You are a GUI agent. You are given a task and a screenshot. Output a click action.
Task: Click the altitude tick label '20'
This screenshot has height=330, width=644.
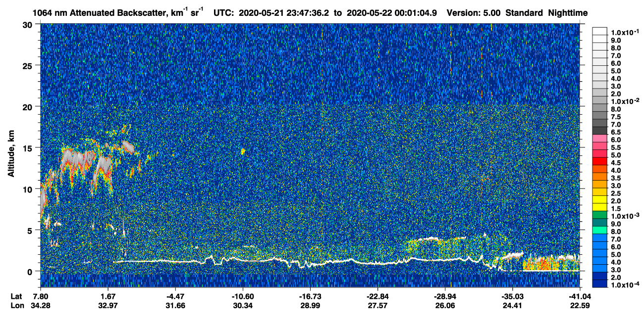[x=29, y=106]
